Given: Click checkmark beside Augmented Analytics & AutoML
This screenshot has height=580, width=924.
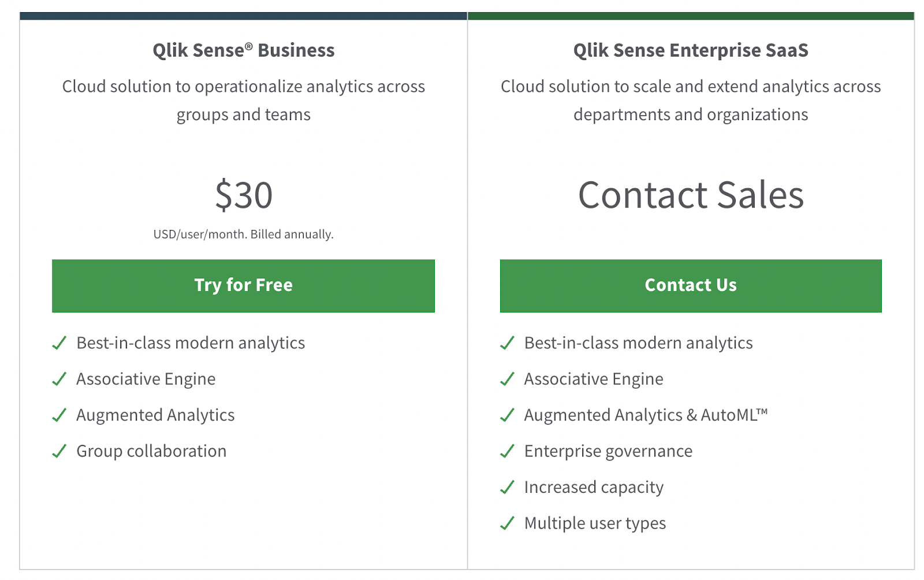Looking at the screenshot, I should point(507,415).
